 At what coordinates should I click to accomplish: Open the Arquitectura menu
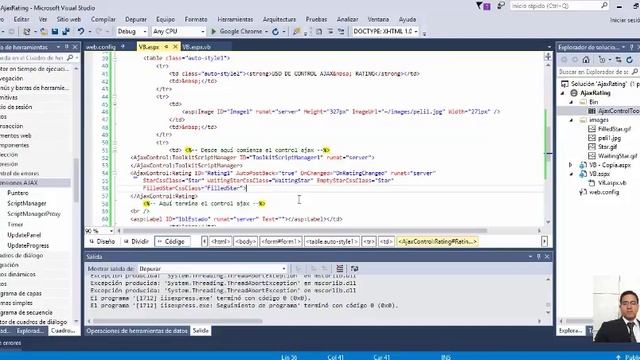(279, 19)
